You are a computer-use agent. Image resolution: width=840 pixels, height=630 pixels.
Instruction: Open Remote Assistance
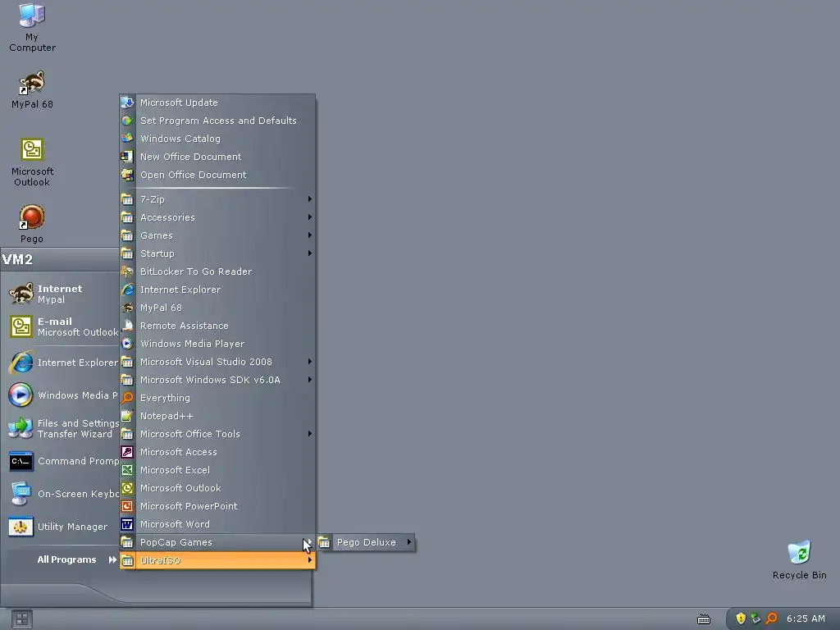(217, 326)
